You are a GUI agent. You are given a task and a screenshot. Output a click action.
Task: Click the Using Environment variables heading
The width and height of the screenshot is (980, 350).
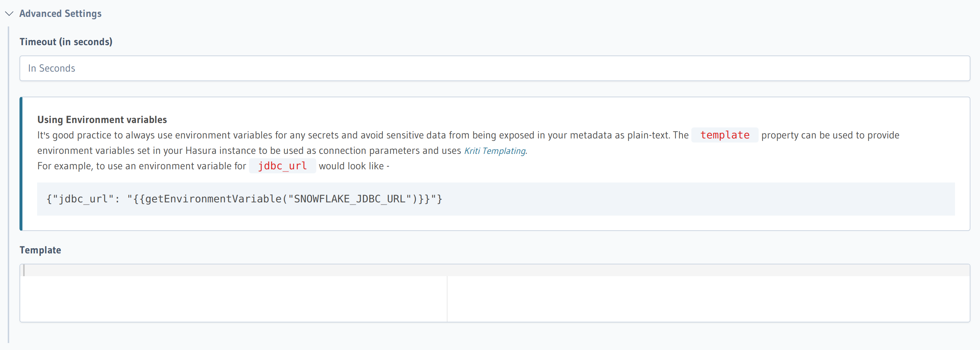pos(102,120)
